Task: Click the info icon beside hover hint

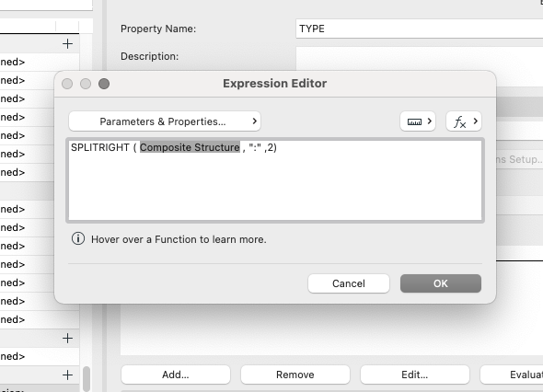Action: tap(78, 238)
